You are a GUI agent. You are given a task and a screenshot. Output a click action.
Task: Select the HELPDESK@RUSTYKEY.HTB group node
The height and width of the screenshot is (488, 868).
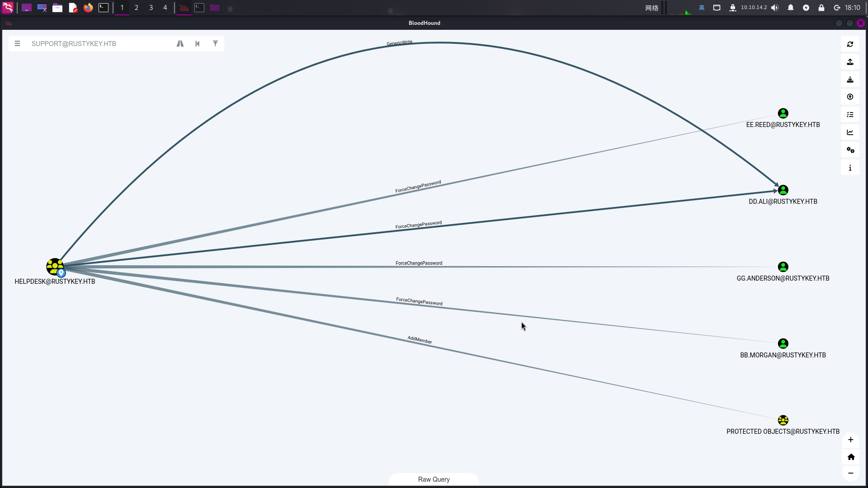click(x=55, y=267)
